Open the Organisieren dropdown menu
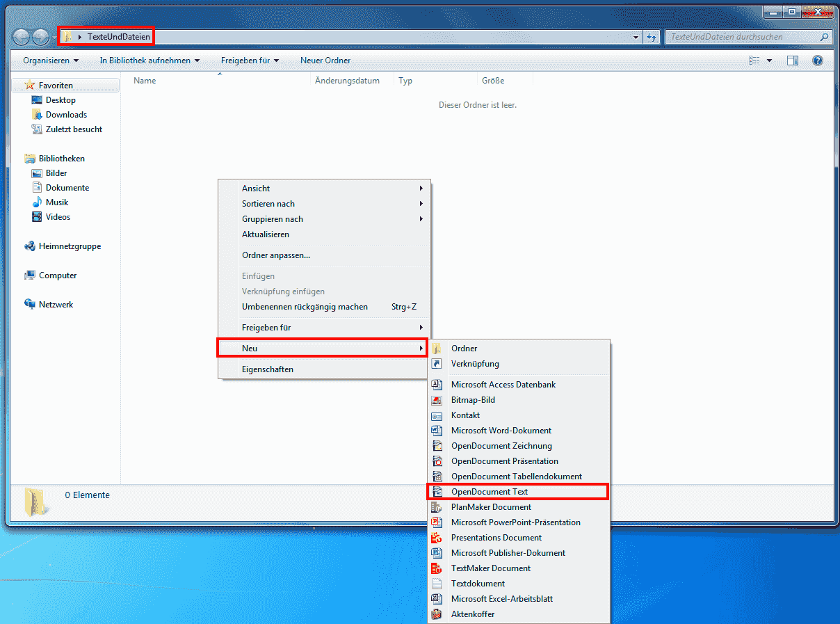840x624 pixels. (x=51, y=61)
